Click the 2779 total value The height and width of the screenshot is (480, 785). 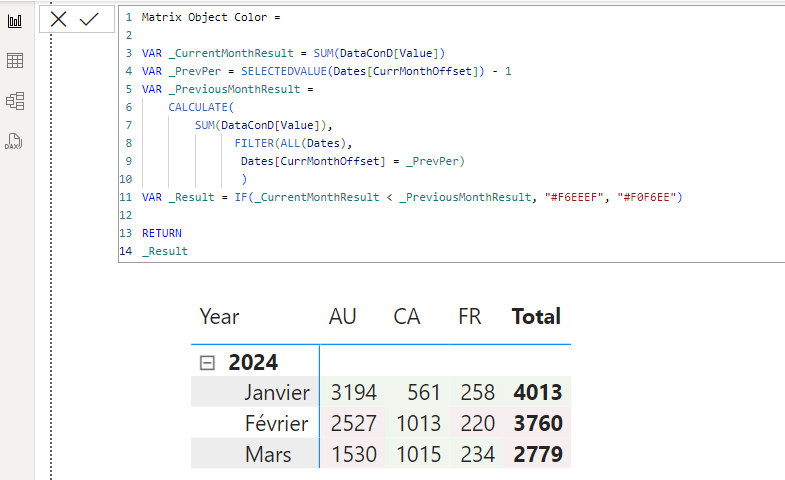[x=538, y=454]
